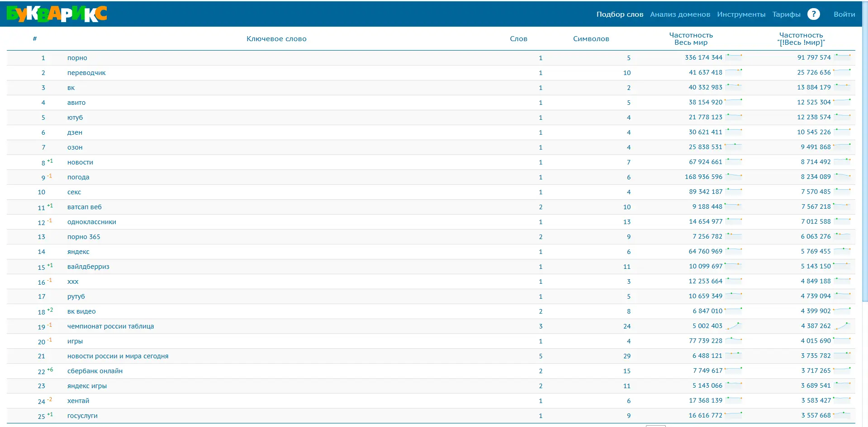Open одноклассники exact frequency sparkline
Screen dimensions: 868x427
click(x=842, y=221)
